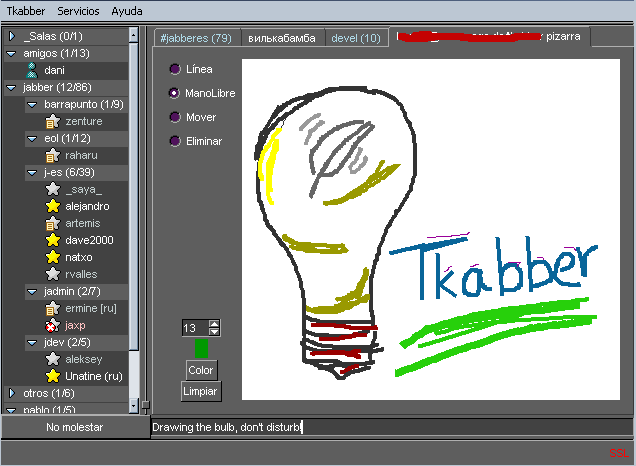The width and height of the screenshot is (636, 466).
Task: Click the grey star beside rvalles
Action: pyautogui.click(x=53, y=274)
